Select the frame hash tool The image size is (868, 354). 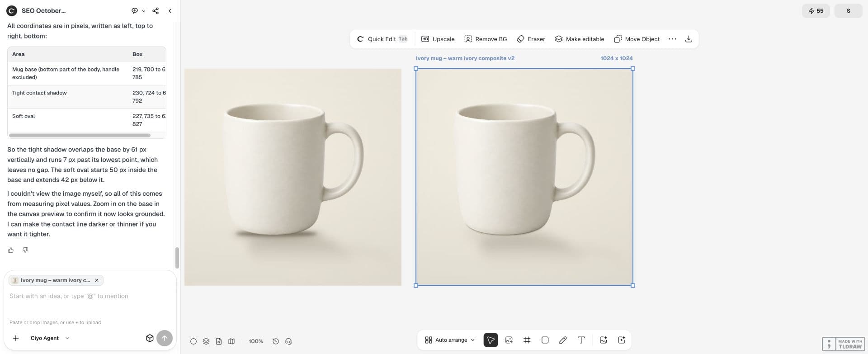(x=527, y=340)
